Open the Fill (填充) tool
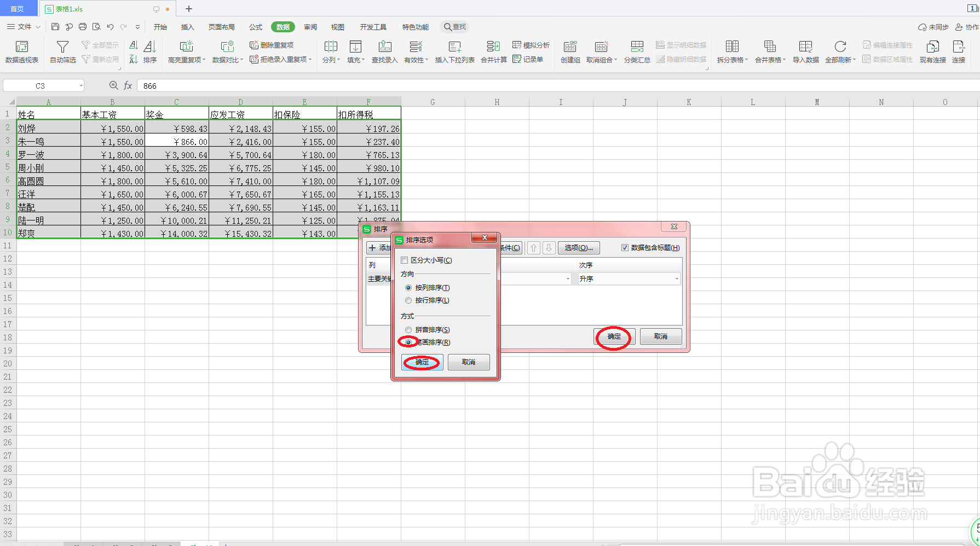This screenshot has height=546, width=980. click(x=355, y=53)
